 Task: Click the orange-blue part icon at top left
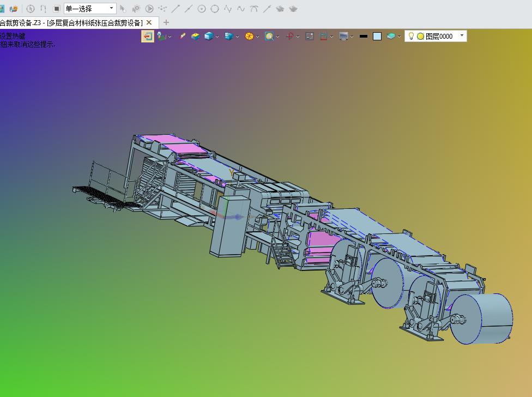coord(14,9)
